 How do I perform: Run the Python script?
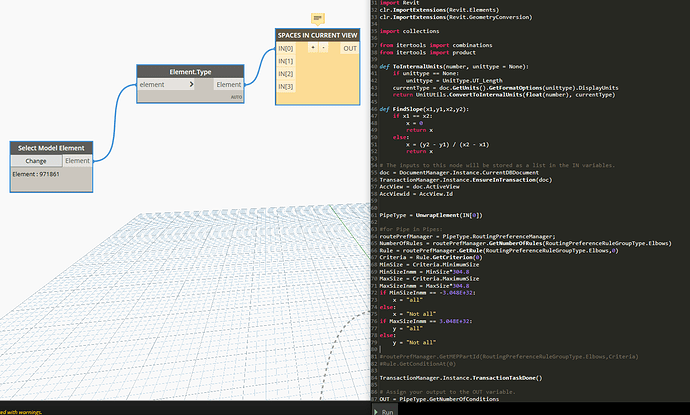384,411
